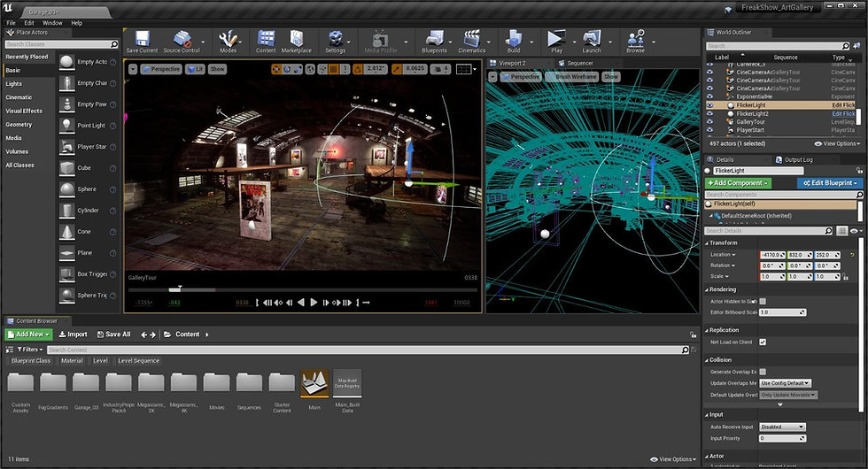
Task: Open the Content toolbar icon
Action: (x=266, y=42)
